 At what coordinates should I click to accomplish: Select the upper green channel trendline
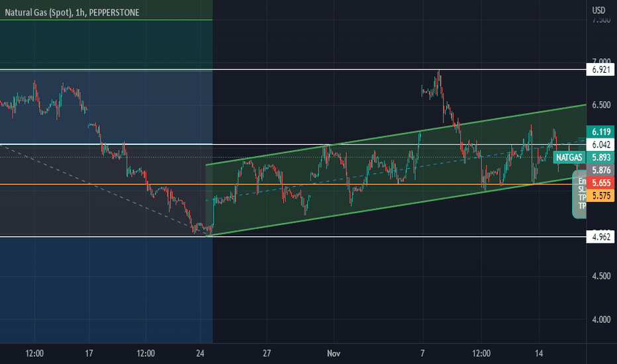click(x=396, y=134)
